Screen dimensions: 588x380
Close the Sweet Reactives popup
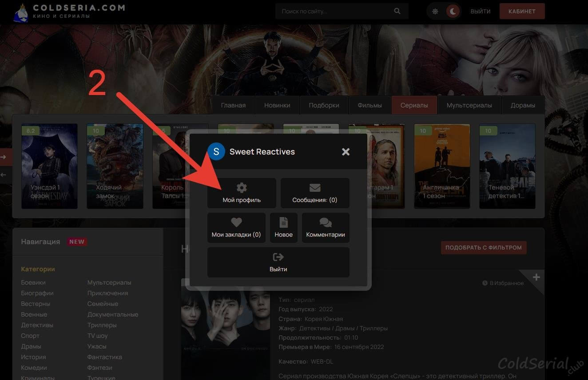coord(346,152)
